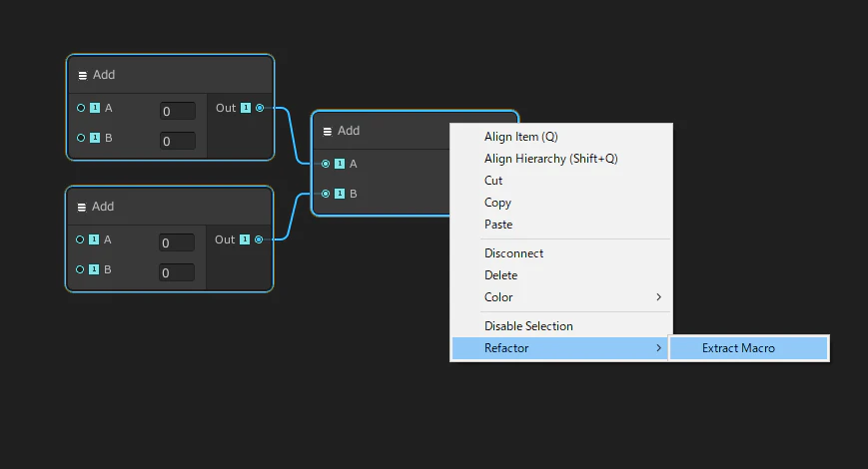Viewport: 868px width, 469px height.
Task: Choose Align Item (Q) from context menu
Action: [561, 137]
